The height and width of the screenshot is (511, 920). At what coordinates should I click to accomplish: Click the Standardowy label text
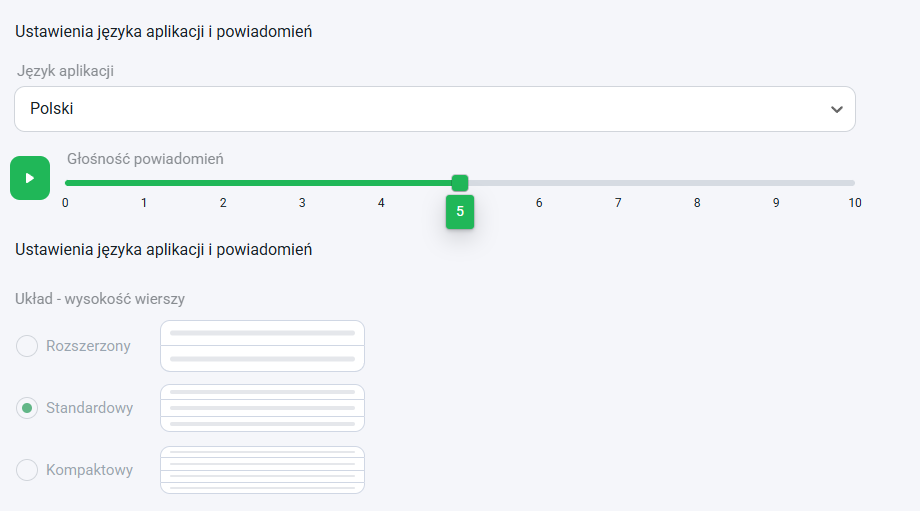90,408
